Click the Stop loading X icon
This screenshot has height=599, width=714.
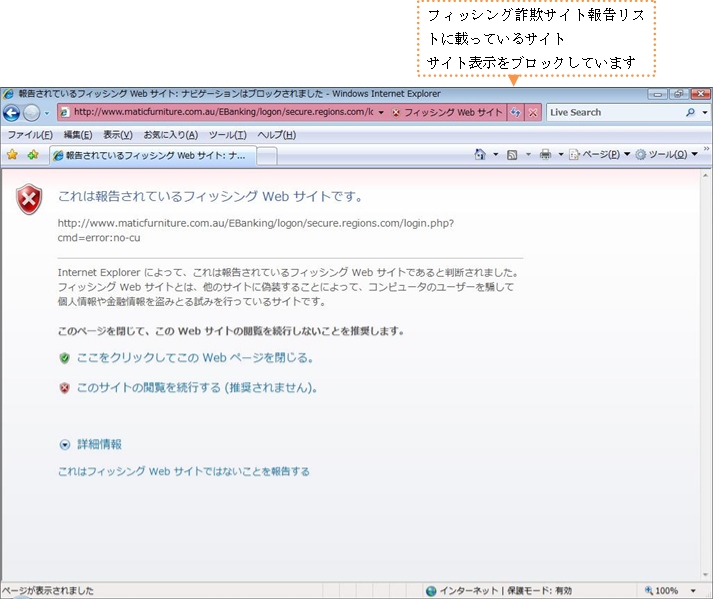click(533, 113)
